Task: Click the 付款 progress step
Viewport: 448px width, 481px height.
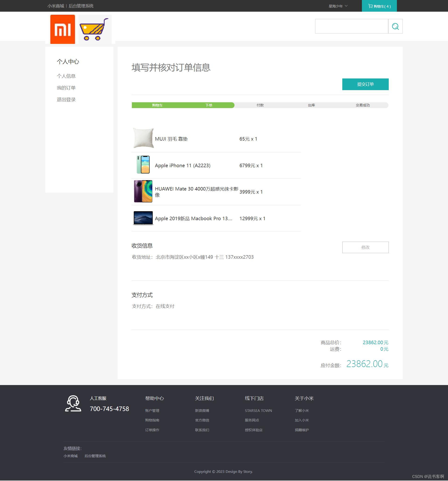Action: pyautogui.click(x=260, y=105)
